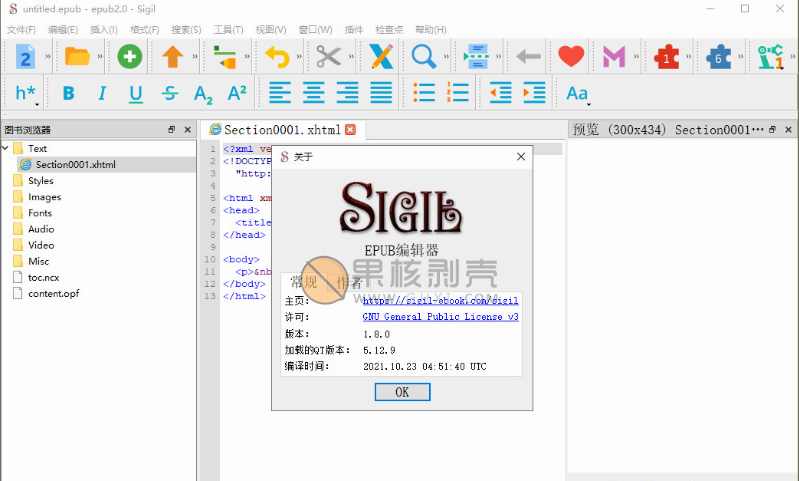Run the red plugin 1 puzzle icon
799x481 pixels.
666,56
